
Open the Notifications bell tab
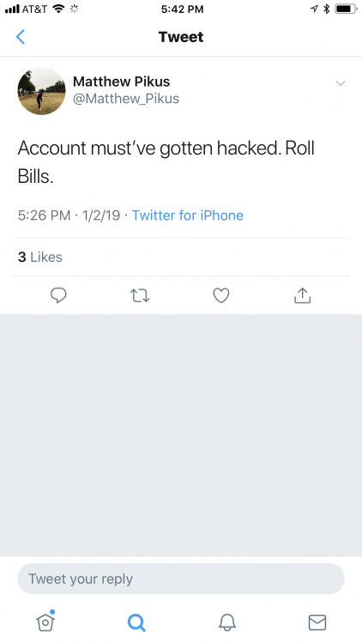(x=227, y=623)
